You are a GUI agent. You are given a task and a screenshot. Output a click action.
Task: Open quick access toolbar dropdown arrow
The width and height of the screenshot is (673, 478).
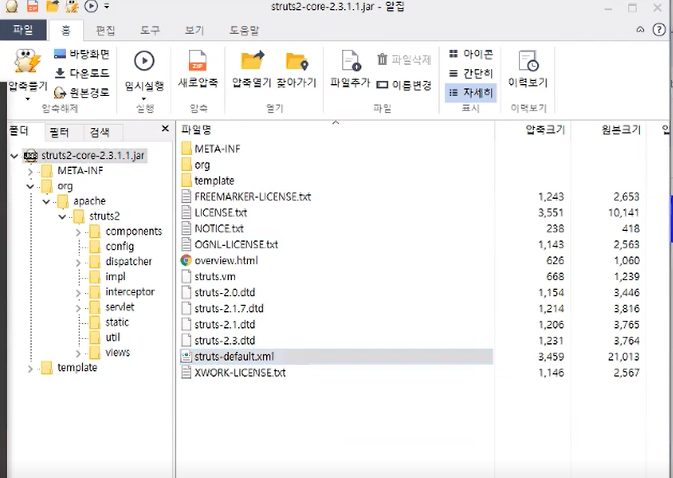[x=107, y=6]
